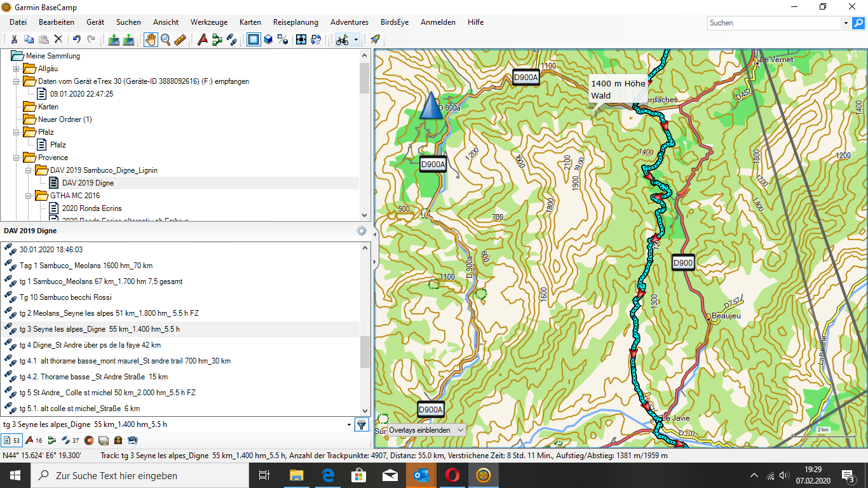This screenshot has width=868, height=488.
Task: Click in the Suchen search field
Action: 775,23
